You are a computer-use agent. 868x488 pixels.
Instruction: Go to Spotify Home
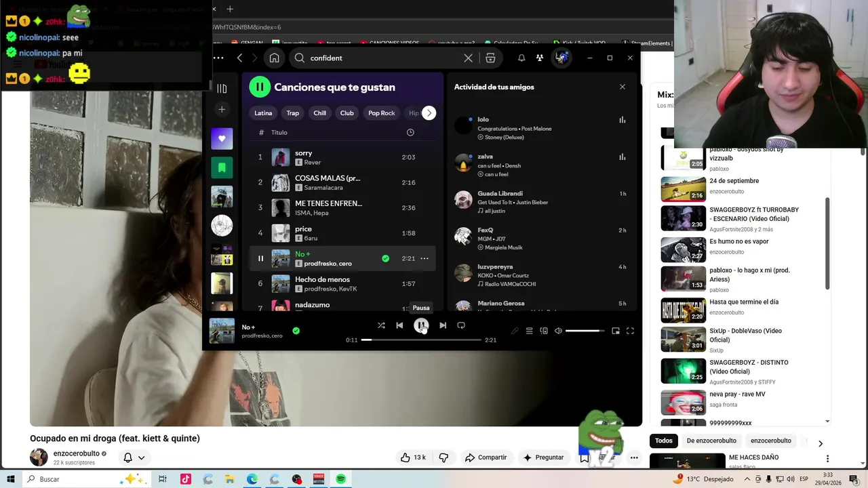274,58
